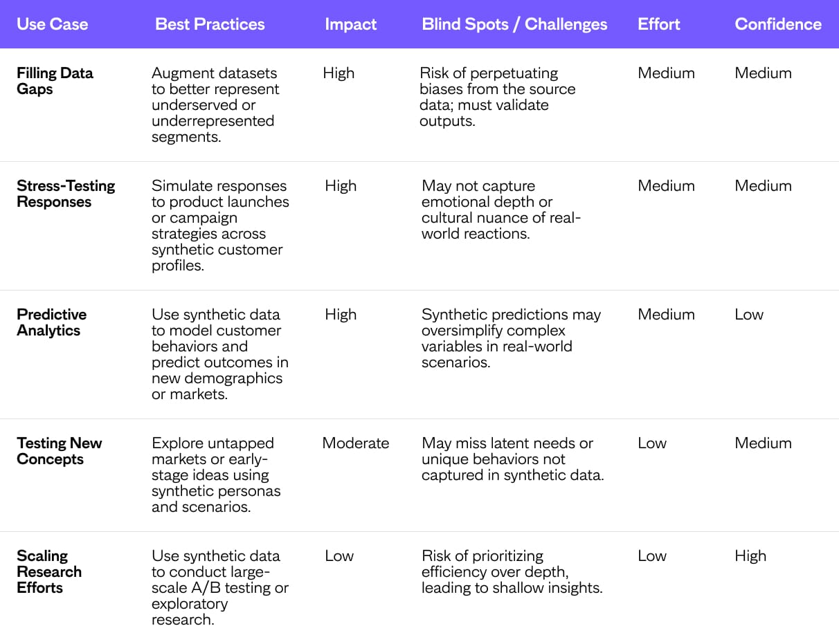Click the Low impact value for Scaling Research
Viewport: 839px width, 644px height.
pyautogui.click(x=339, y=556)
